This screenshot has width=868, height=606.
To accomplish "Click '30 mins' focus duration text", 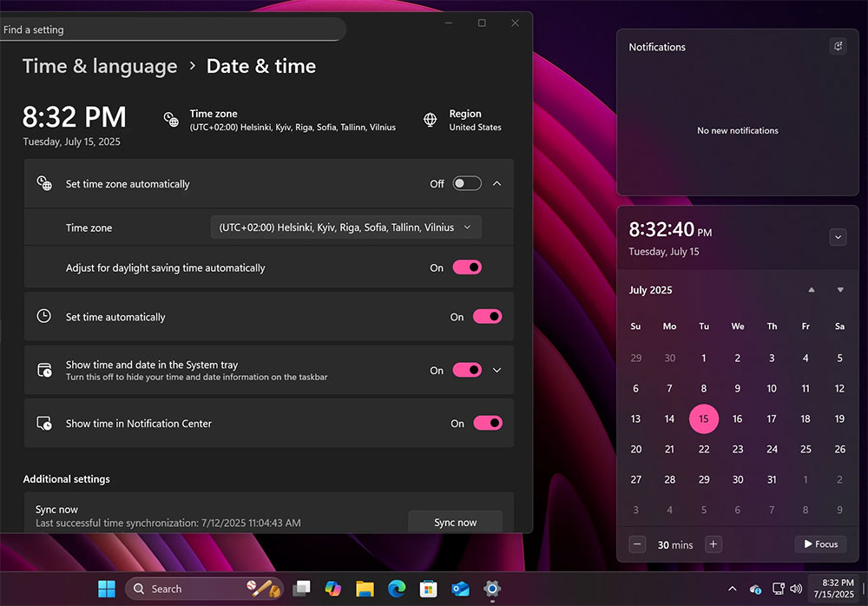I will pos(675,545).
